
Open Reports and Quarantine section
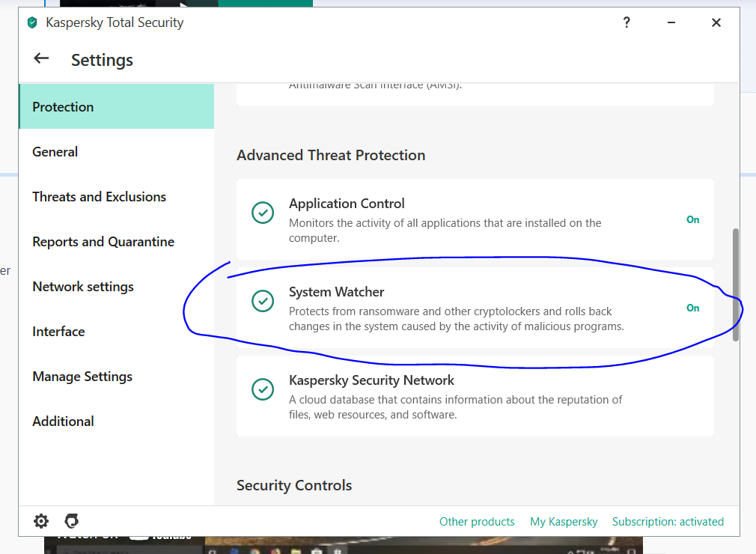click(x=116, y=242)
